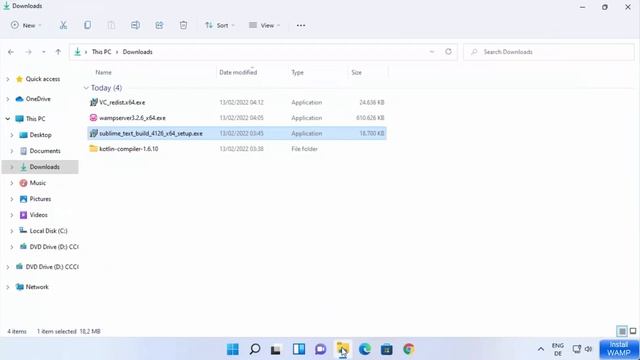640x360 pixels.
Task: Open Task View on taskbar
Action: tap(276, 349)
